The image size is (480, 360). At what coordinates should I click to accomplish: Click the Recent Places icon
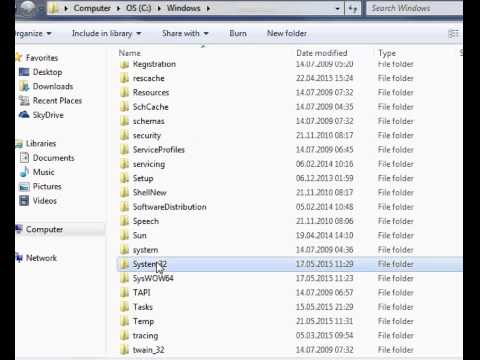tap(24, 101)
